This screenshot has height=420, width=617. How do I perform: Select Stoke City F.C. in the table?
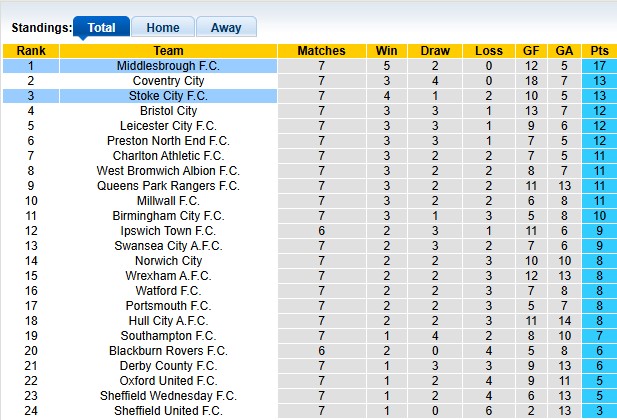(x=168, y=96)
